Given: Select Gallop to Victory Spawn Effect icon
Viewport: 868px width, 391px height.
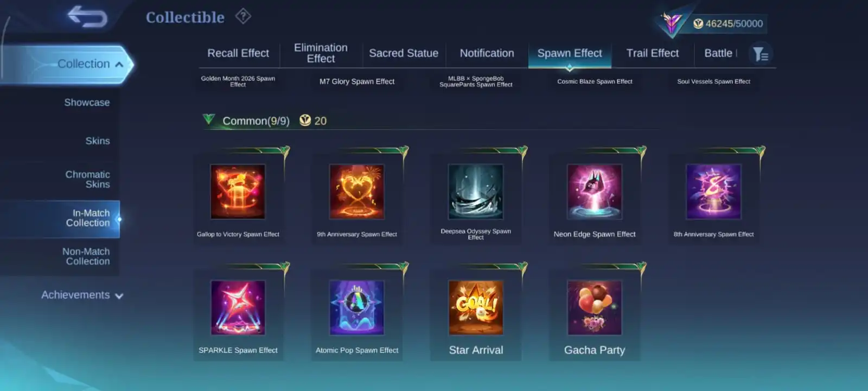Looking at the screenshot, I should 238,192.
